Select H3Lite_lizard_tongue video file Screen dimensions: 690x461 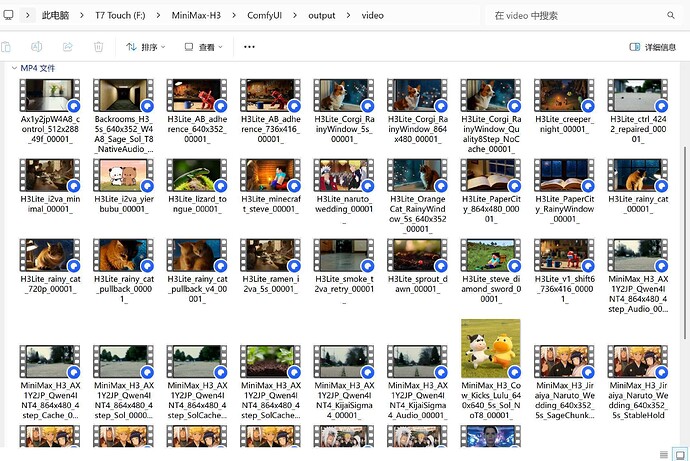(197, 186)
